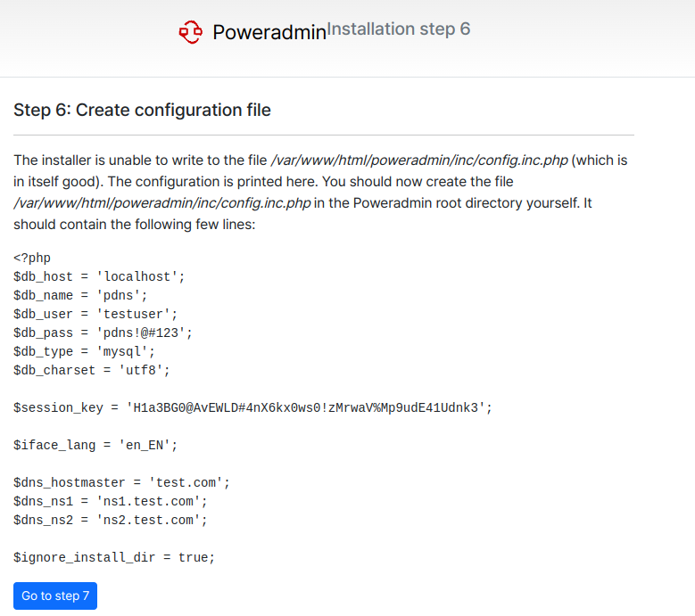Click the $session_key value line
The height and width of the screenshot is (616, 695).
pos(252,407)
